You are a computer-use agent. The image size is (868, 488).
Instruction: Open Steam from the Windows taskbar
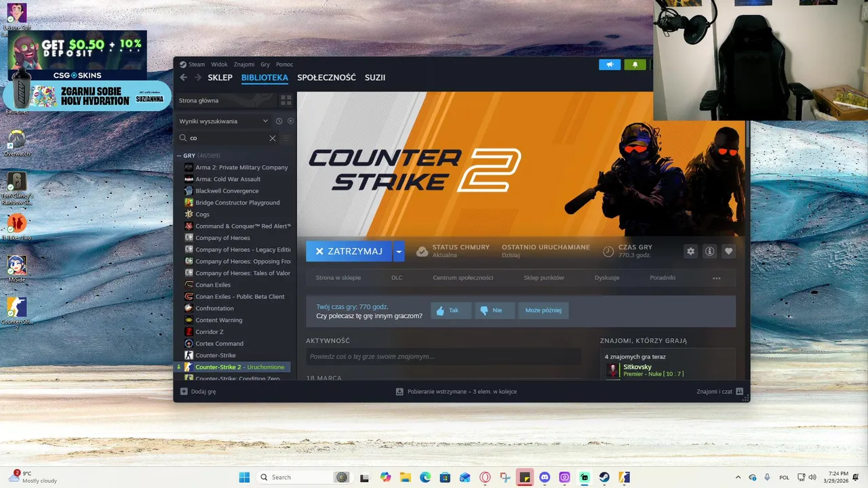coord(604,477)
